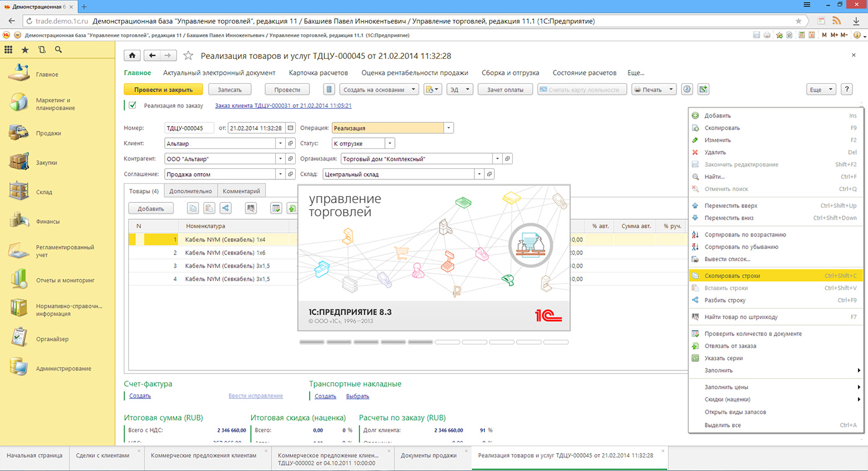This screenshot has width=868, height=471.
Task: Expand the ЭД dropdown button
Action: click(x=459, y=89)
